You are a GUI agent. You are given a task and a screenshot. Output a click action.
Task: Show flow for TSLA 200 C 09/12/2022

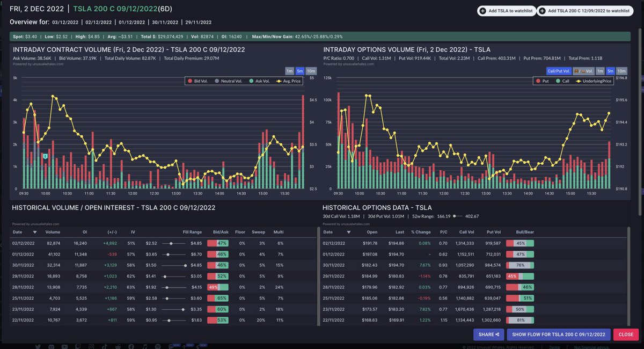pyautogui.click(x=559, y=335)
